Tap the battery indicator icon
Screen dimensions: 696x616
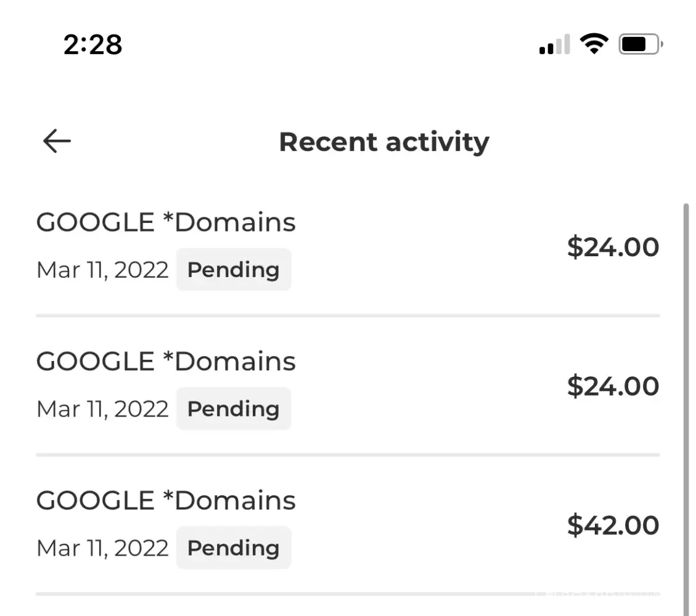(641, 44)
